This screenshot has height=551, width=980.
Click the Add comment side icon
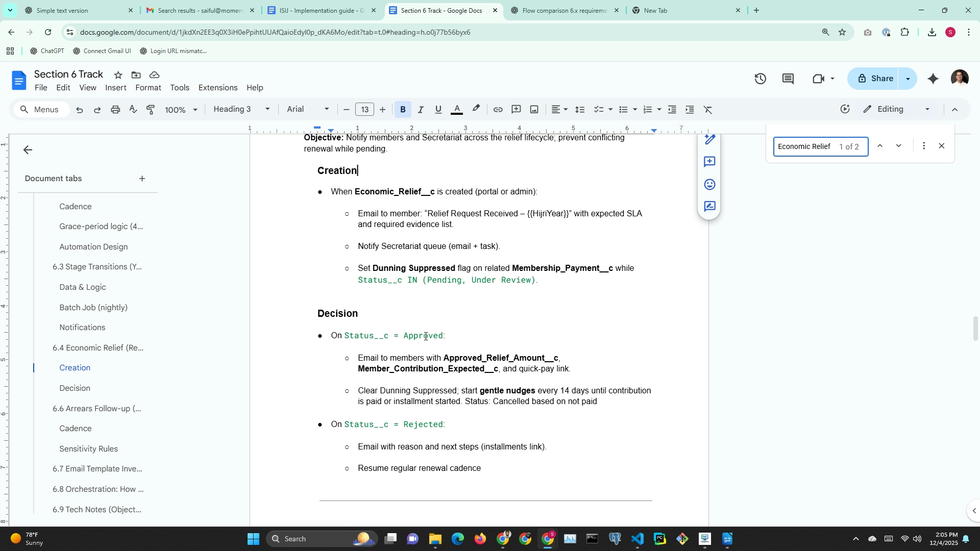coord(709,162)
